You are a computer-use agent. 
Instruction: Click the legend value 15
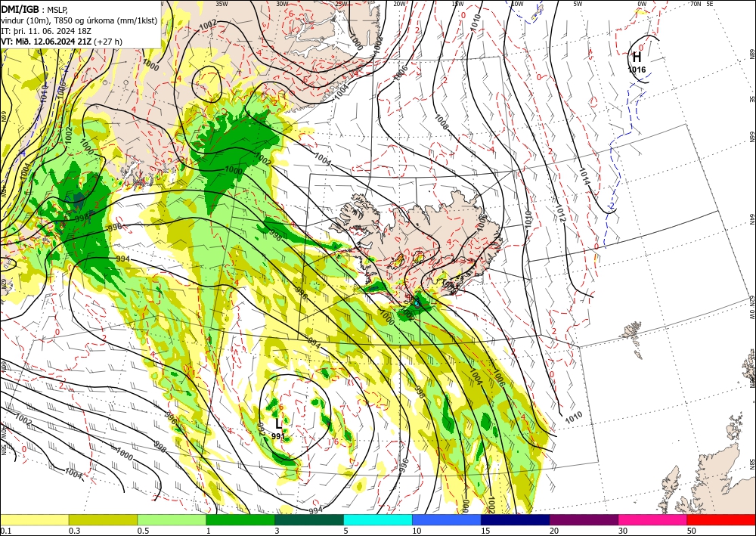click(x=485, y=531)
